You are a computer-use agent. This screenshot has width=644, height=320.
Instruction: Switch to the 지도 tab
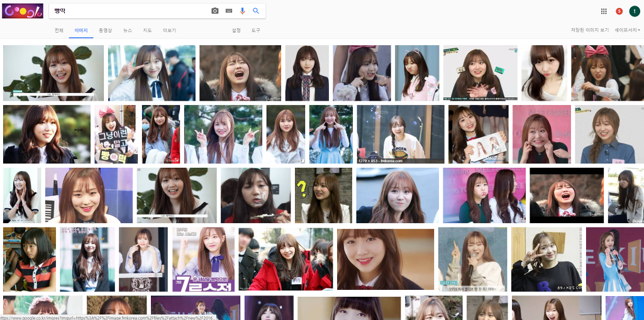(147, 30)
